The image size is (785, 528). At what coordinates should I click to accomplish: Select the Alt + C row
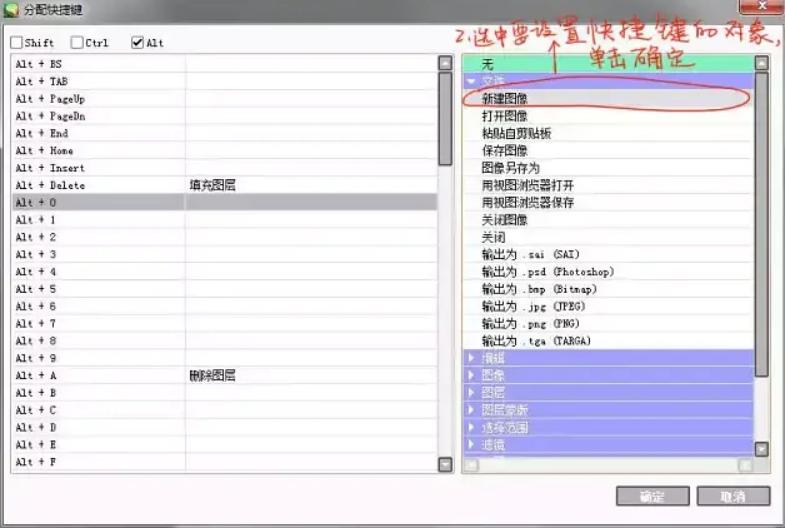point(224,410)
